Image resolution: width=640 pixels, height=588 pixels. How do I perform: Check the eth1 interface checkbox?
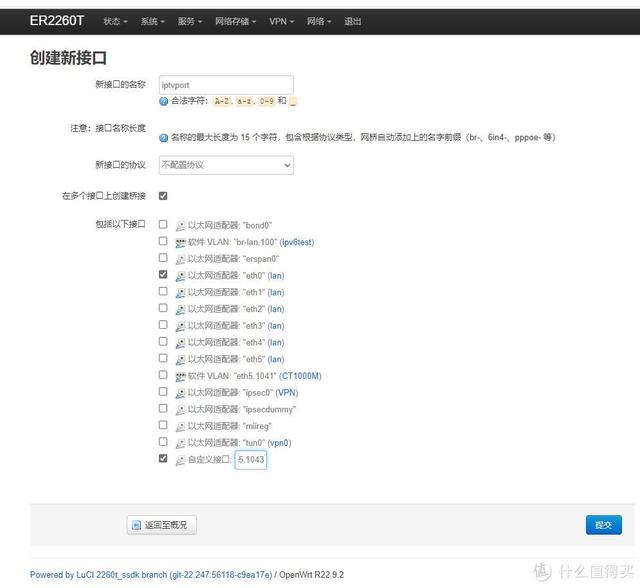pyautogui.click(x=163, y=291)
